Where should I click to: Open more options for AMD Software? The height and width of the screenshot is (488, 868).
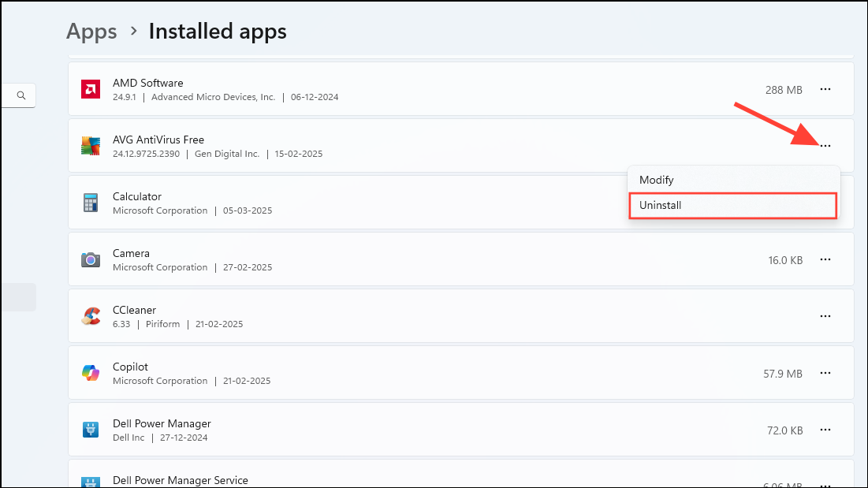(825, 89)
